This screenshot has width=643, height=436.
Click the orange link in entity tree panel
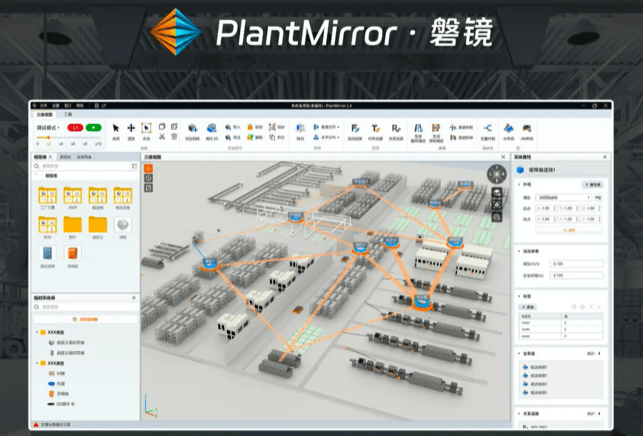(86, 318)
